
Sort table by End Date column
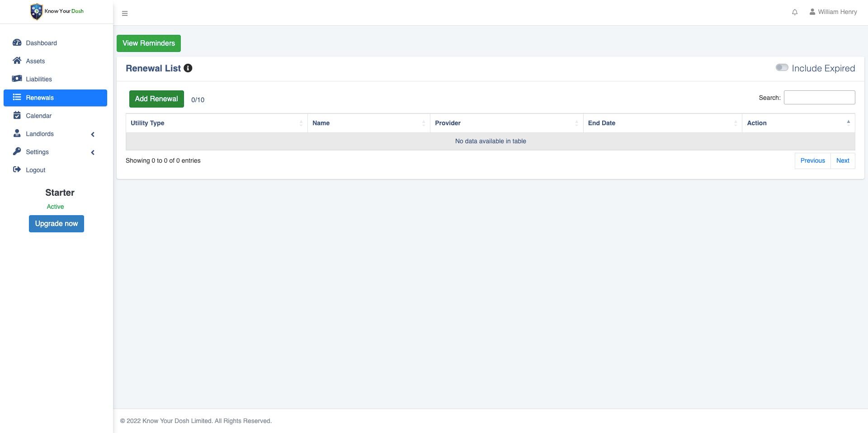point(662,123)
